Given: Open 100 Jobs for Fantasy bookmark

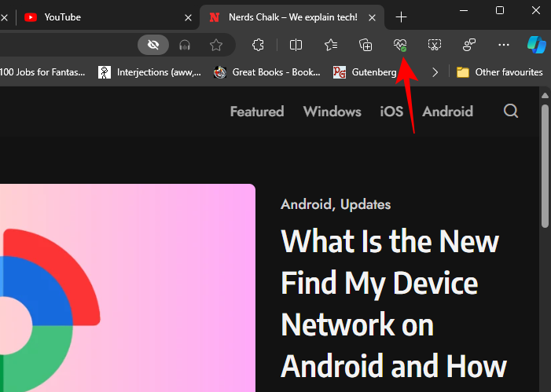Looking at the screenshot, I should click(42, 72).
